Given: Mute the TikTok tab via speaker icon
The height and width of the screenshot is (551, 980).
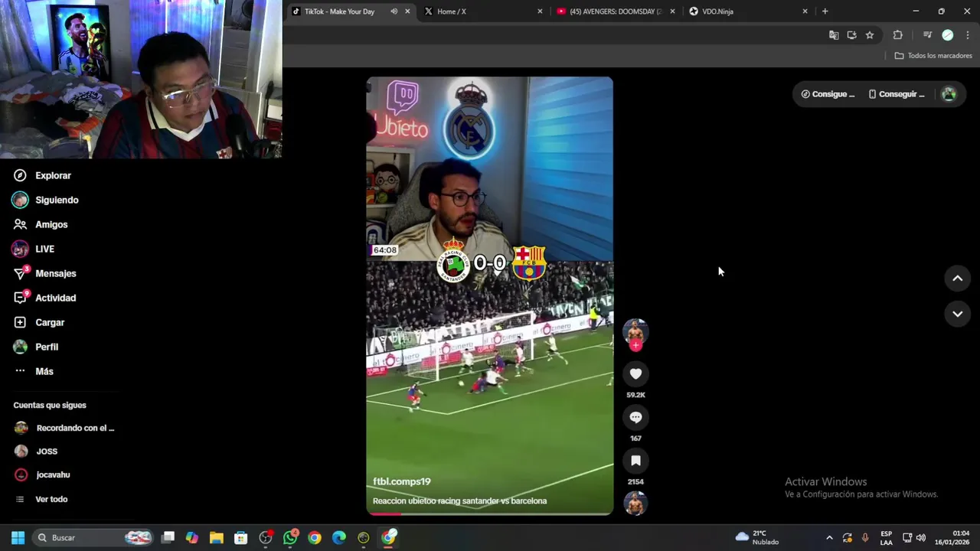Looking at the screenshot, I should 394,11.
